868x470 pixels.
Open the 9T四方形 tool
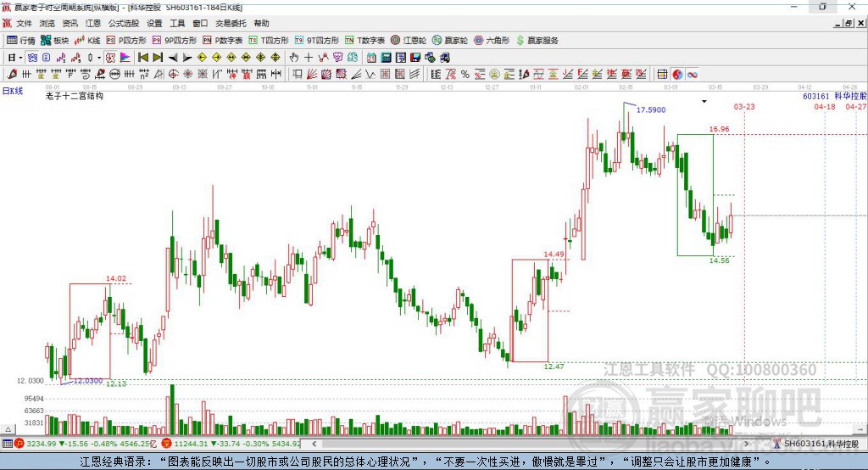(x=316, y=41)
